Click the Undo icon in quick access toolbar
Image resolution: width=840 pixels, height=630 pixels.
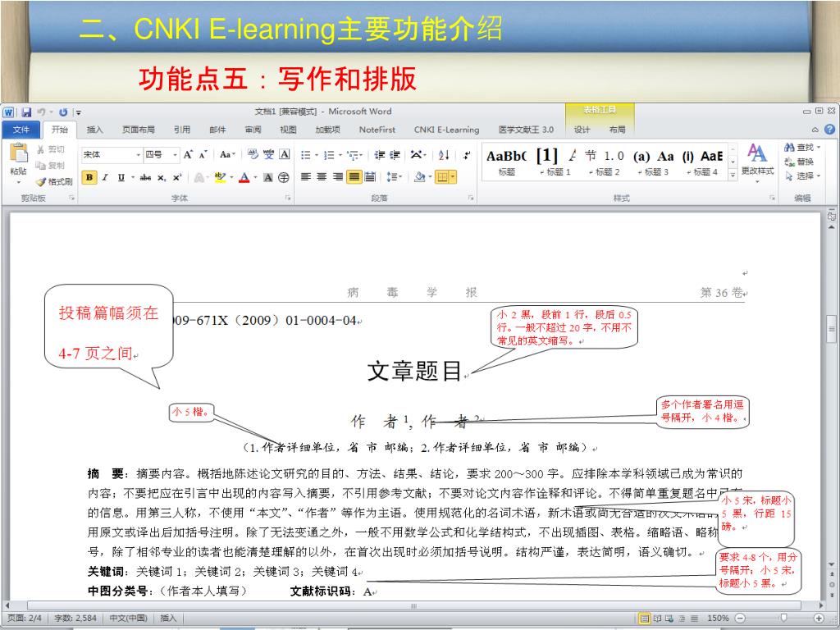(x=42, y=112)
